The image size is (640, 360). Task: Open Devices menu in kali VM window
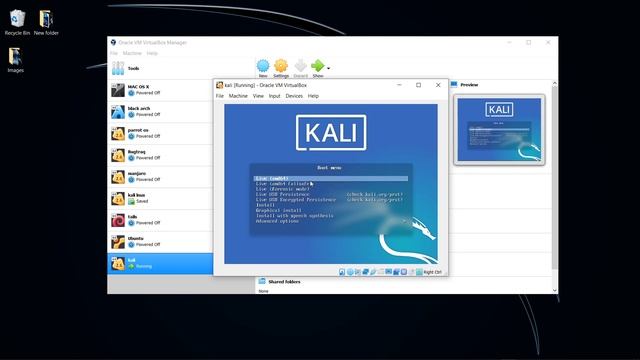coord(294,96)
